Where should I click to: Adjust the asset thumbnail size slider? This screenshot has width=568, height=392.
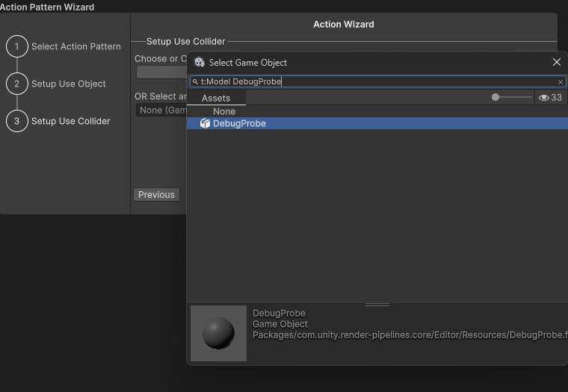[511, 97]
